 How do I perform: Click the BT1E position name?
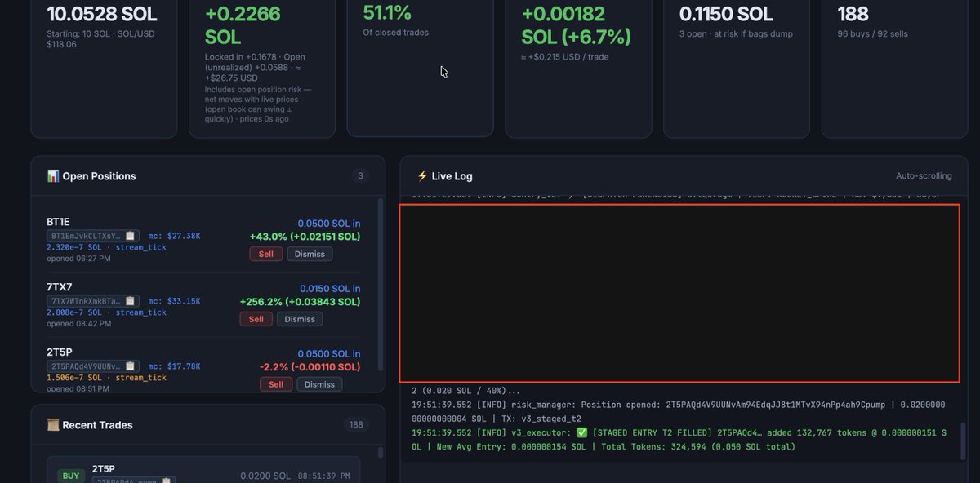[58, 222]
